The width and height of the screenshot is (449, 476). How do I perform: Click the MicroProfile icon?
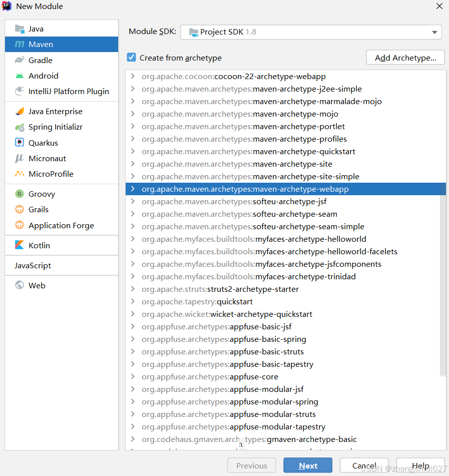tap(20, 174)
